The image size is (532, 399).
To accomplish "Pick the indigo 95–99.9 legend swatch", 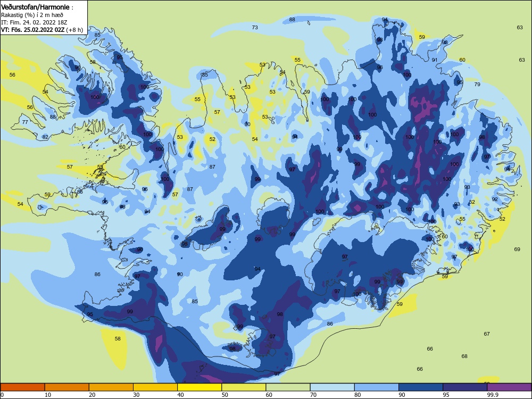I will (x=465, y=387).
